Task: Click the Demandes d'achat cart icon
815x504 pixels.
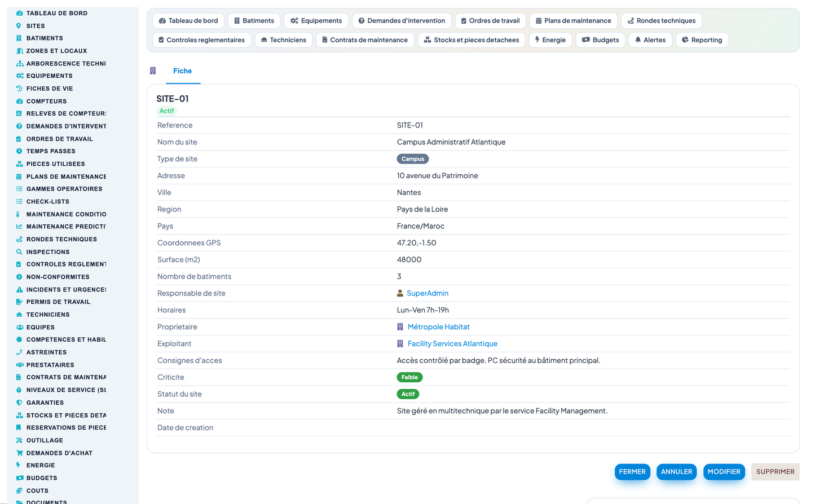Action: tap(19, 453)
